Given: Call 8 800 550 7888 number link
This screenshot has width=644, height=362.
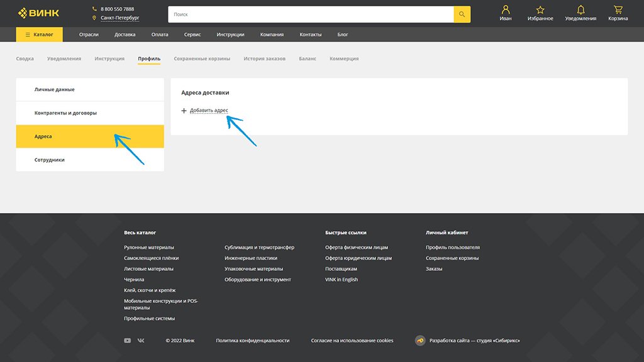Looking at the screenshot, I should 117,9.
